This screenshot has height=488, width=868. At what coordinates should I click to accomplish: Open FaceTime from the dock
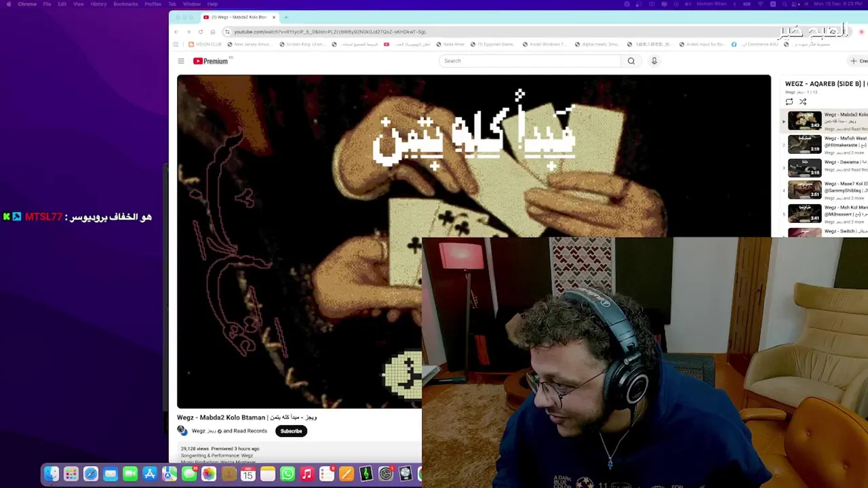point(130,474)
